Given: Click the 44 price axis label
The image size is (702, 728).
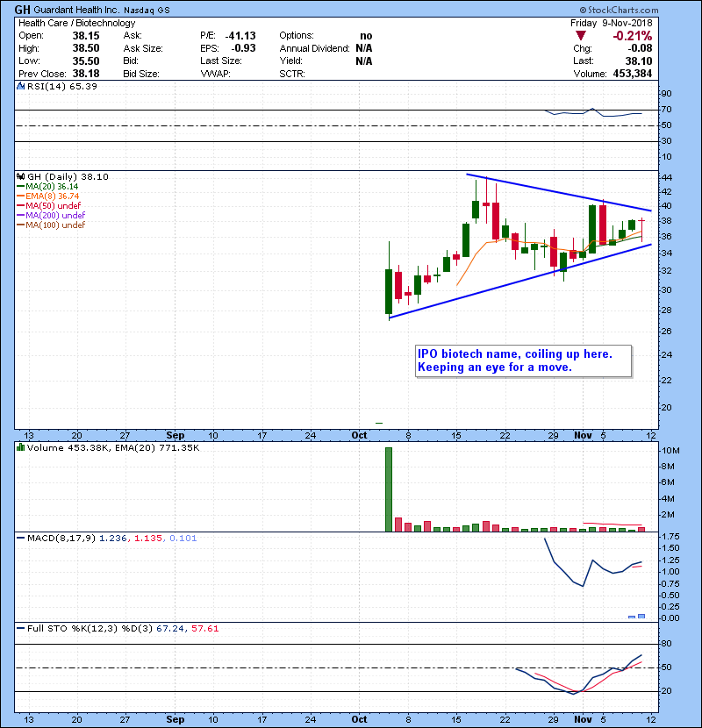Looking at the screenshot, I should (x=667, y=178).
